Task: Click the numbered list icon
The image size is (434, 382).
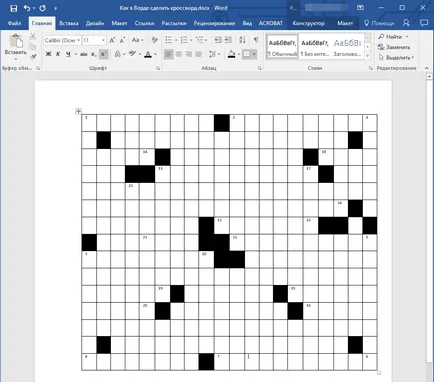Action: (x=184, y=40)
